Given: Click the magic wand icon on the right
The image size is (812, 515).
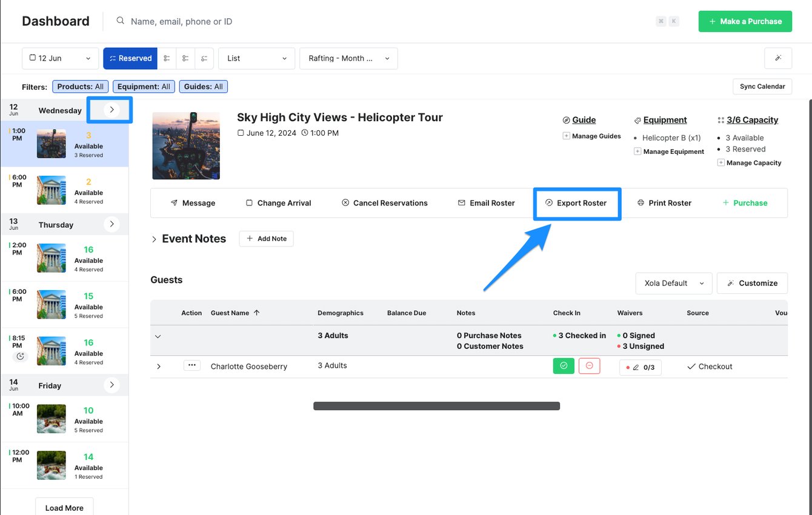Looking at the screenshot, I should [778, 58].
